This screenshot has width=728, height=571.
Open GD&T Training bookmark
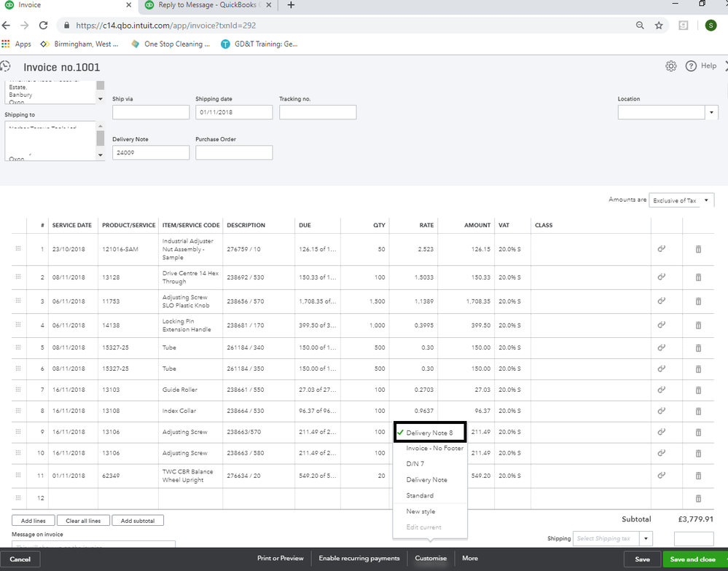259,44
